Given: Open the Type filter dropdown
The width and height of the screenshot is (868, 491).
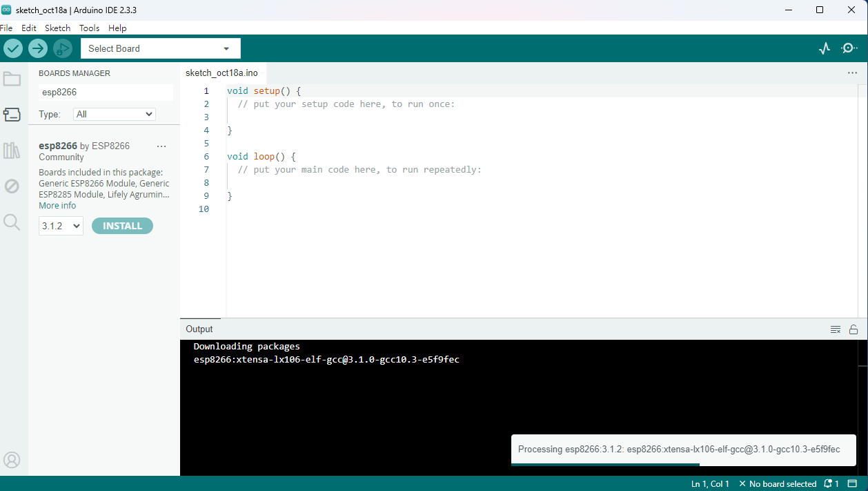Looking at the screenshot, I should pyautogui.click(x=115, y=114).
